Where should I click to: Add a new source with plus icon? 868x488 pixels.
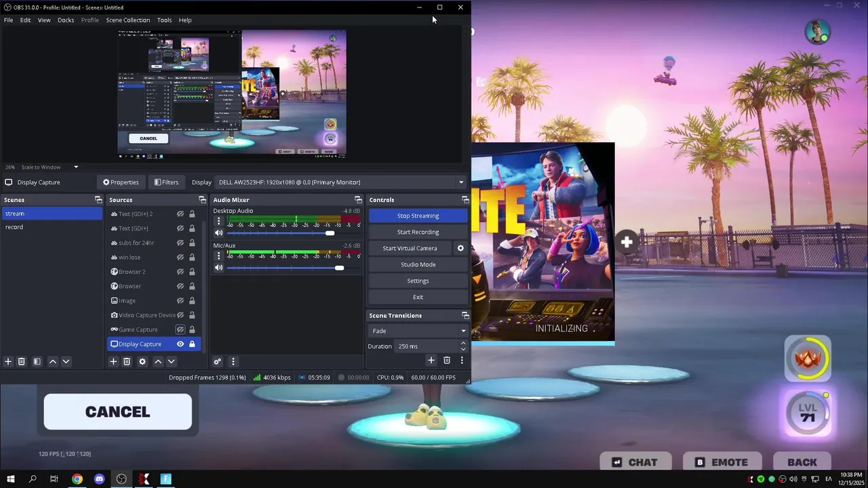(113, 362)
